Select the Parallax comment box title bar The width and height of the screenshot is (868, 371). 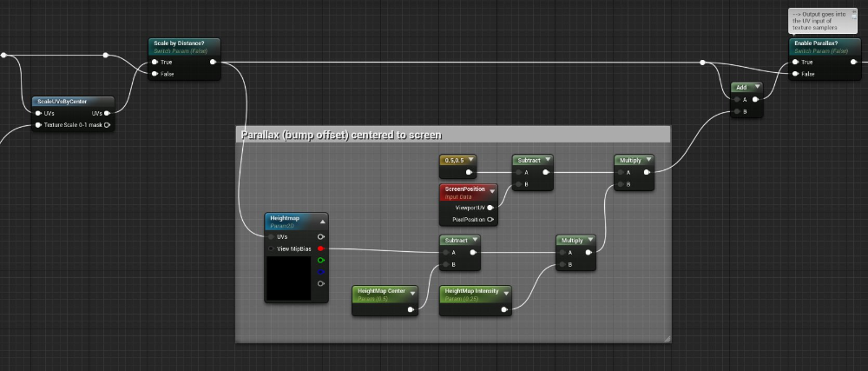coord(453,136)
